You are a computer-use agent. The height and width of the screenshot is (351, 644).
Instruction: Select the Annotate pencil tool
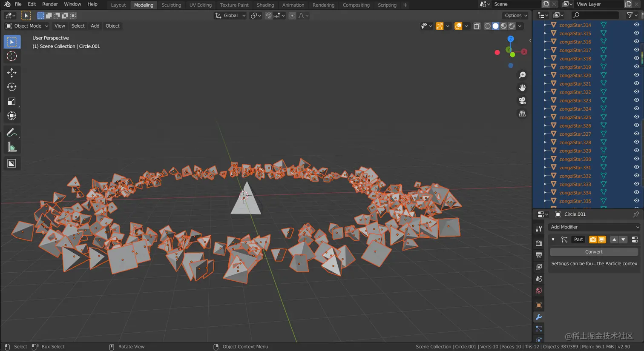coord(12,133)
